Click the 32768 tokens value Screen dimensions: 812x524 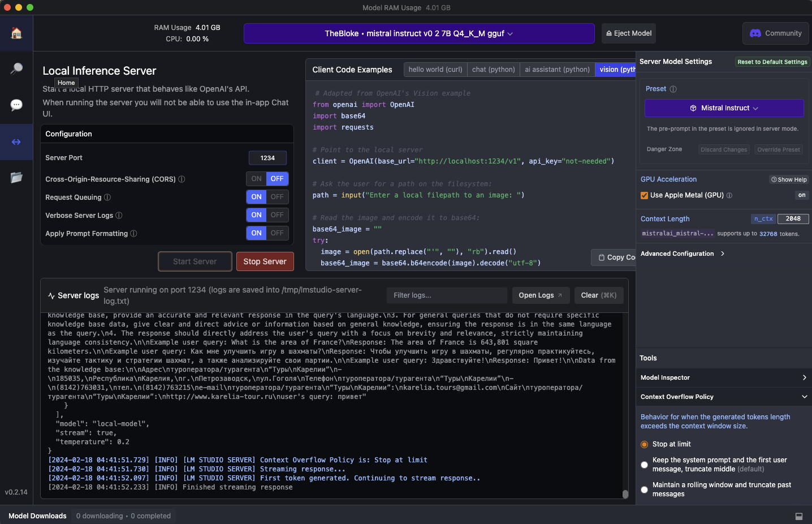coord(768,234)
